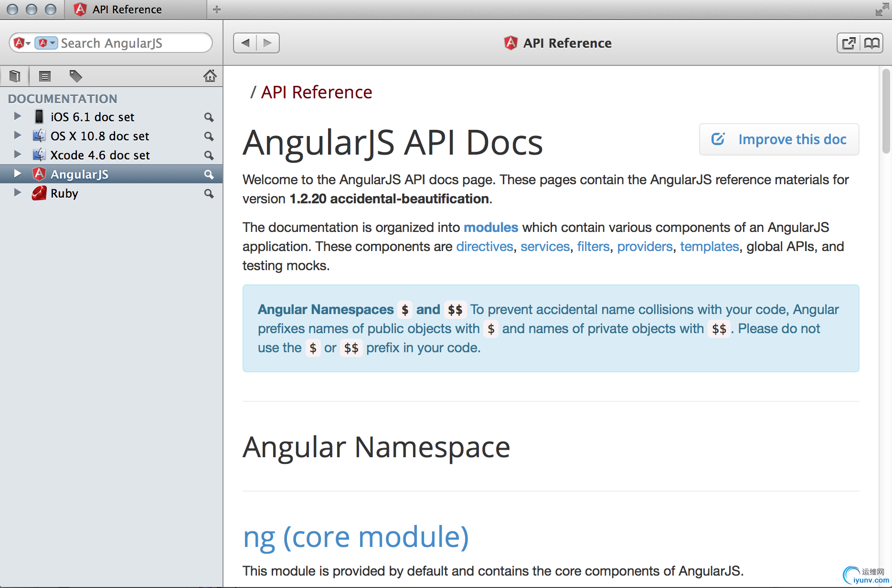892x588 pixels.
Task: Click the Search AngularJS input field
Action: [x=134, y=43]
